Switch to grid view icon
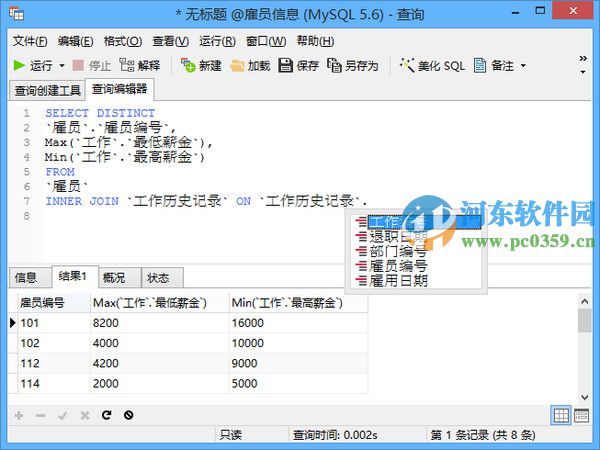This screenshot has height=450, width=600. (x=561, y=416)
